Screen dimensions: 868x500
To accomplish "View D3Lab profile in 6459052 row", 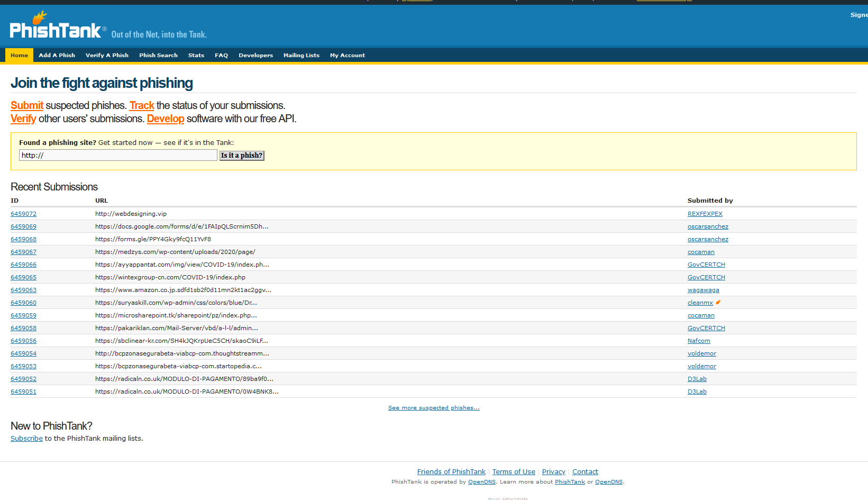I will pyautogui.click(x=697, y=379).
